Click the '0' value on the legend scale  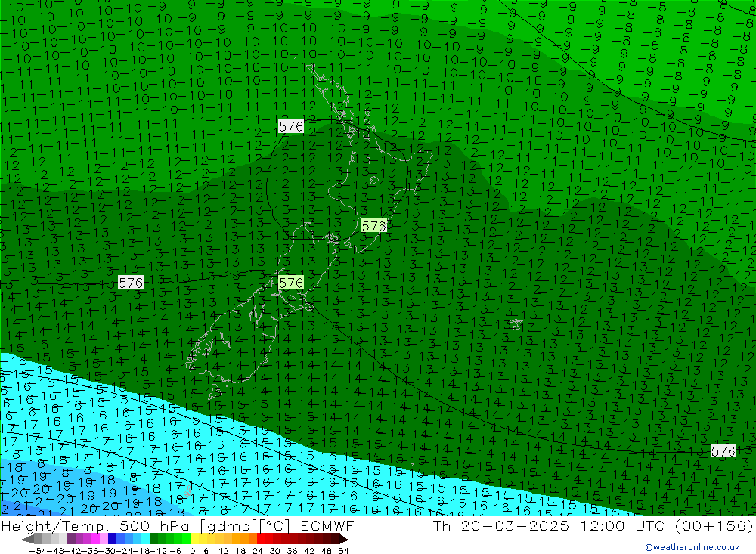192,551
